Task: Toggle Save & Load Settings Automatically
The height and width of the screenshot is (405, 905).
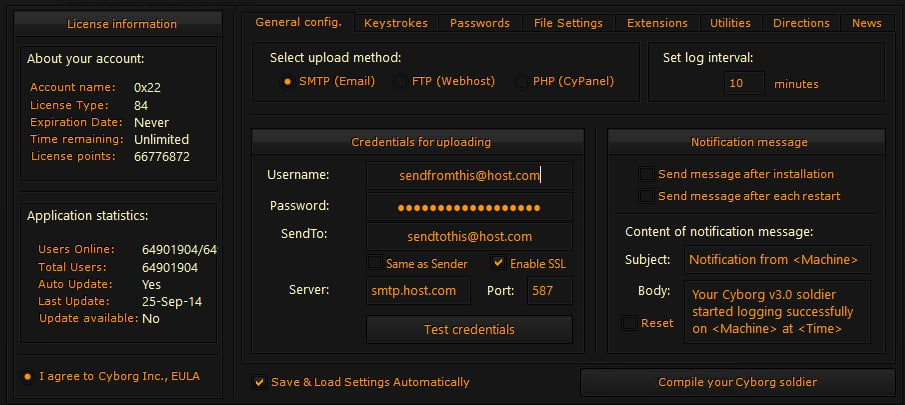Action: pyautogui.click(x=260, y=382)
